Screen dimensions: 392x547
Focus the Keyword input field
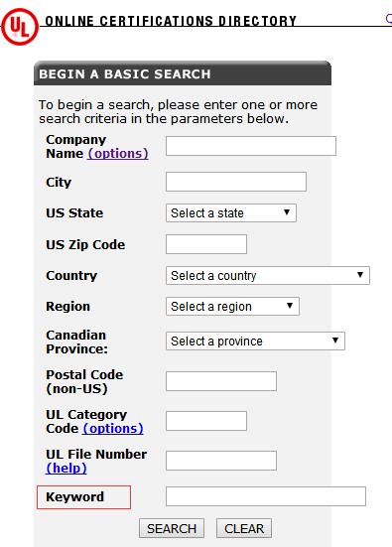[x=266, y=496]
